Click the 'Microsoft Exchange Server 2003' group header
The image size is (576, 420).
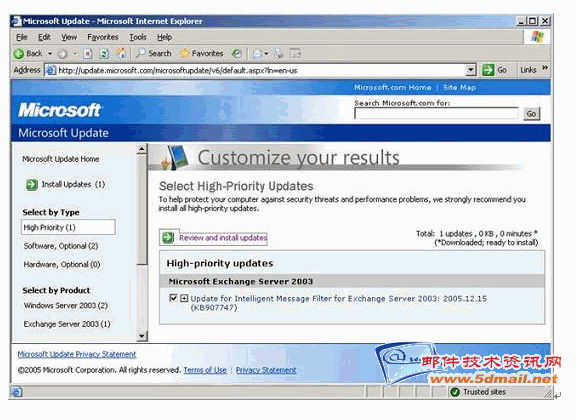click(352, 281)
